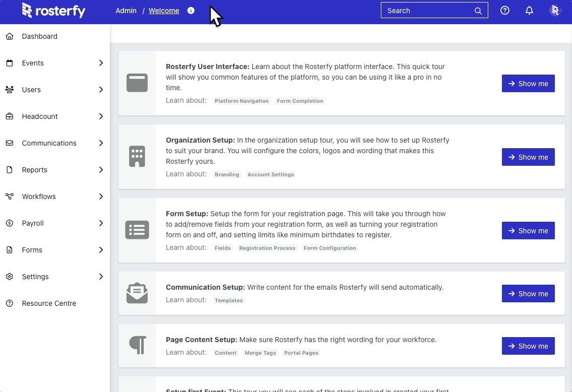
Task: Expand the Payroll menu chevron
Action: [101, 223]
